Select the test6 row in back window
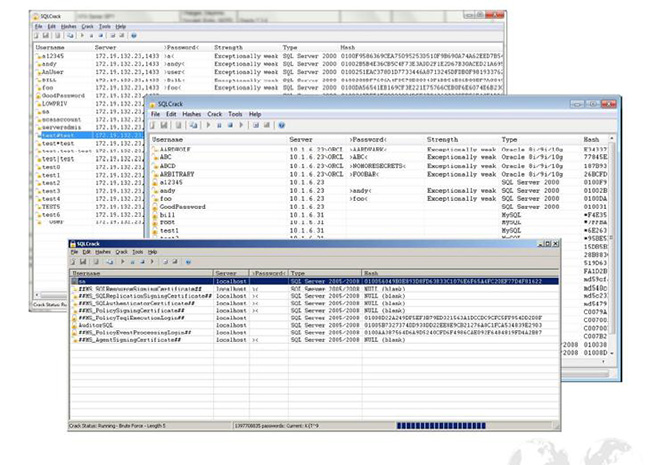Screen dimensions: 650x465 point(89,215)
